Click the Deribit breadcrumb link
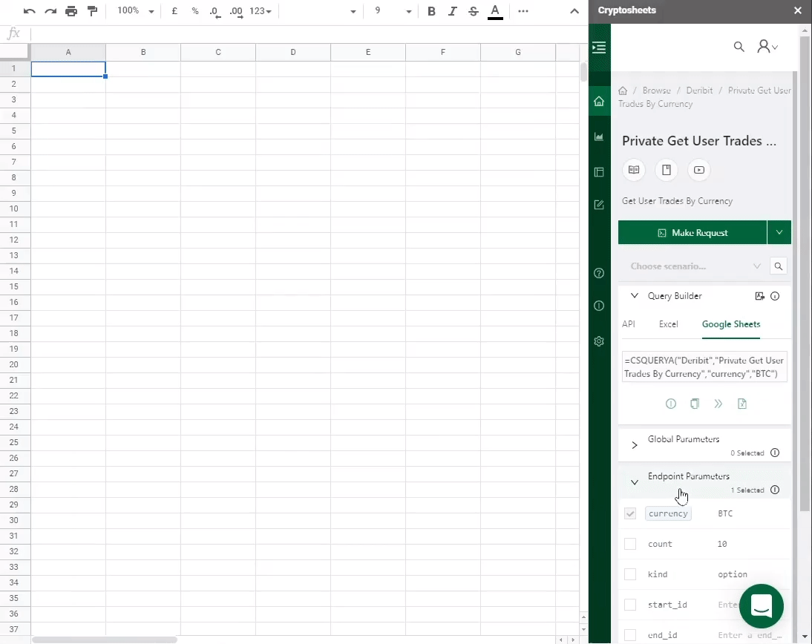 tap(699, 90)
